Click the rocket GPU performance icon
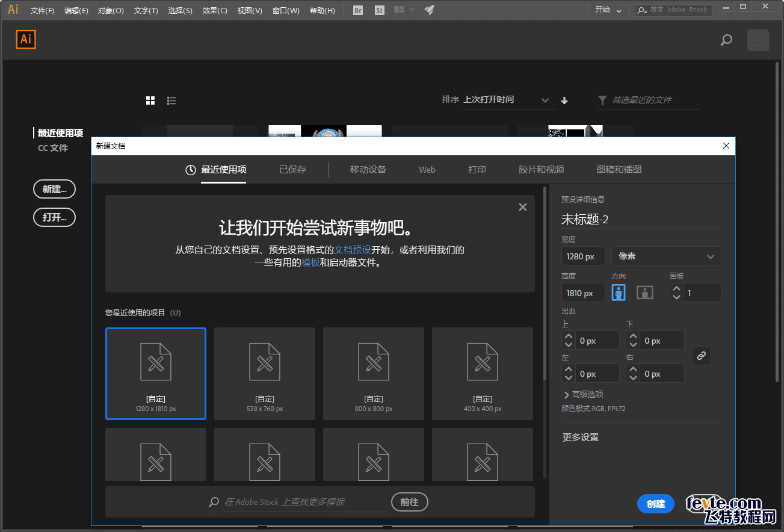This screenshot has width=784, height=532. [x=429, y=10]
